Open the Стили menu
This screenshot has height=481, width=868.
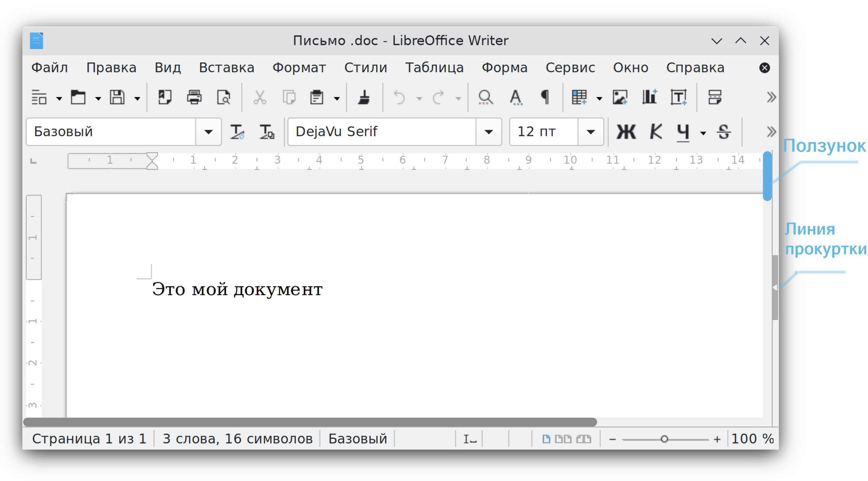(x=366, y=68)
